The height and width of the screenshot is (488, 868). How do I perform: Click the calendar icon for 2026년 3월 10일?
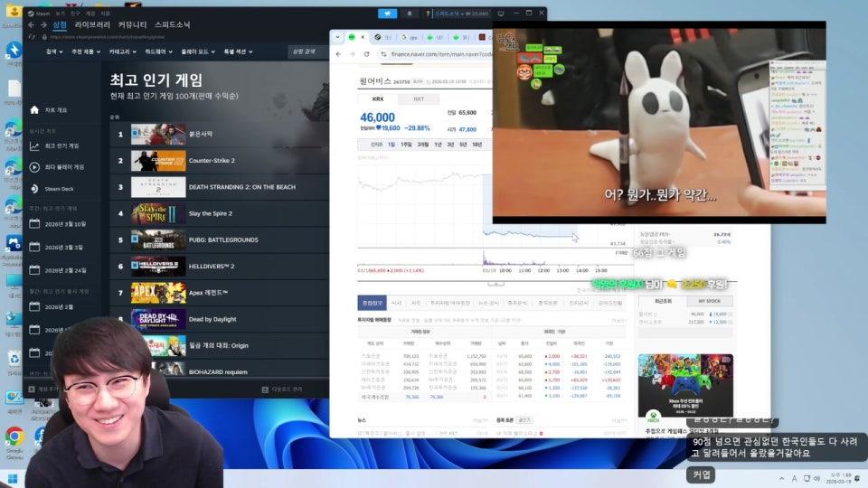tap(34, 223)
